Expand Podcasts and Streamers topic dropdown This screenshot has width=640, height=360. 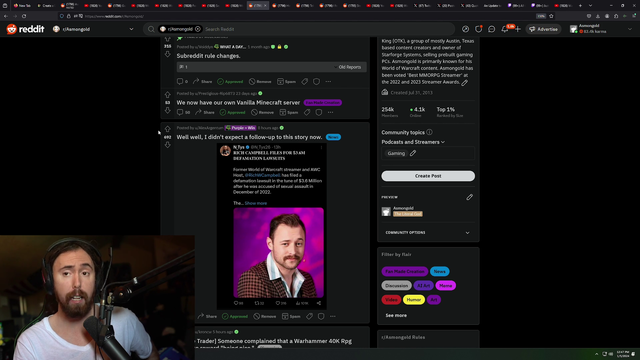tap(413, 142)
